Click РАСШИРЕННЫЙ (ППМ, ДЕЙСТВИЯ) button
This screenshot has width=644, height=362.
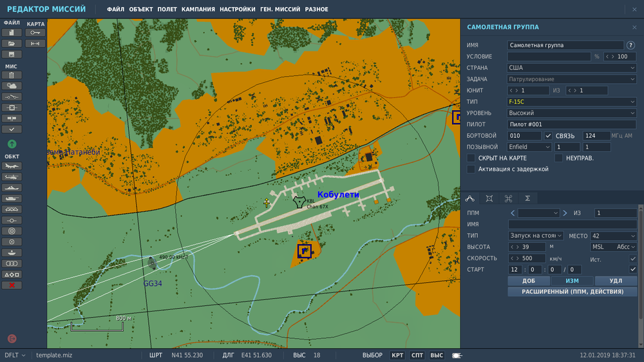(573, 292)
